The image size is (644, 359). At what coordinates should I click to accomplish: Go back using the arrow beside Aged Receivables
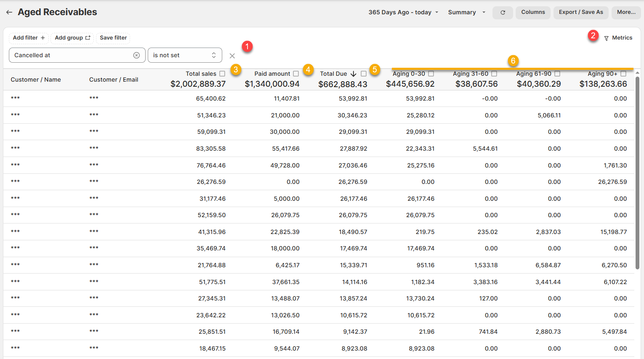click(x=9, y=13)
